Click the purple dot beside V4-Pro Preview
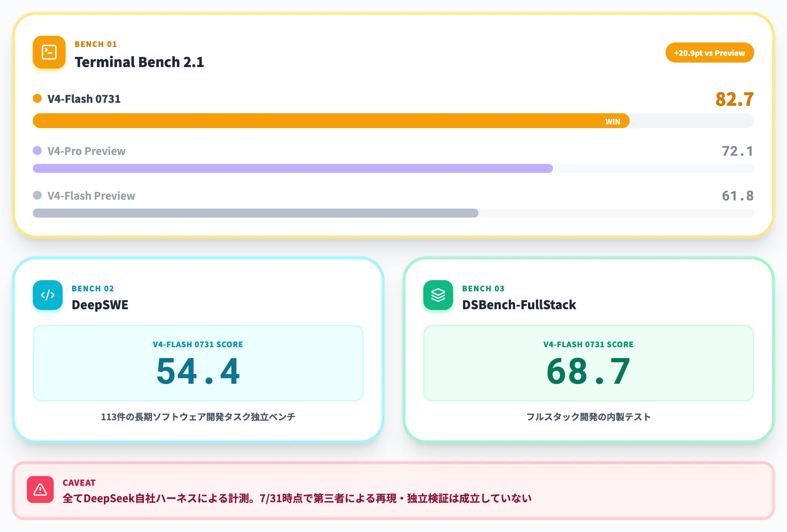 tap(37, 151)
